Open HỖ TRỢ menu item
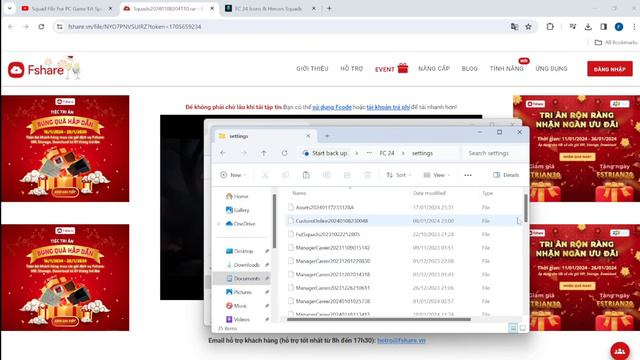 pos(351,69)
